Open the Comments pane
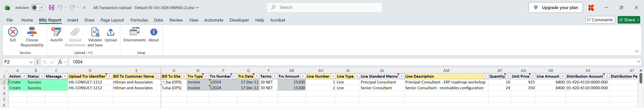Viewport: 644px width, 108px height. (x=600, y=20)
